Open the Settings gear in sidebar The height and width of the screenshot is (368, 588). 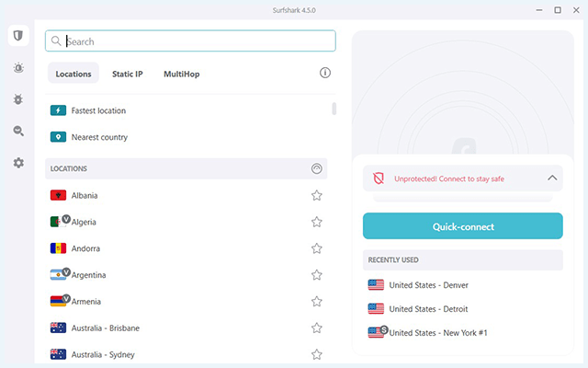[18, 163]
